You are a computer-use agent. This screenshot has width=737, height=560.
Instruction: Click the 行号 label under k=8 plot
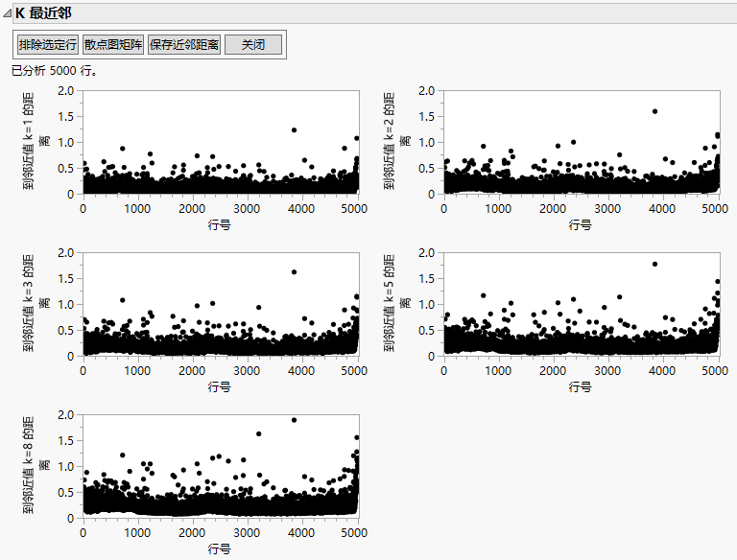pyautogui.click(x=220, y=549)
